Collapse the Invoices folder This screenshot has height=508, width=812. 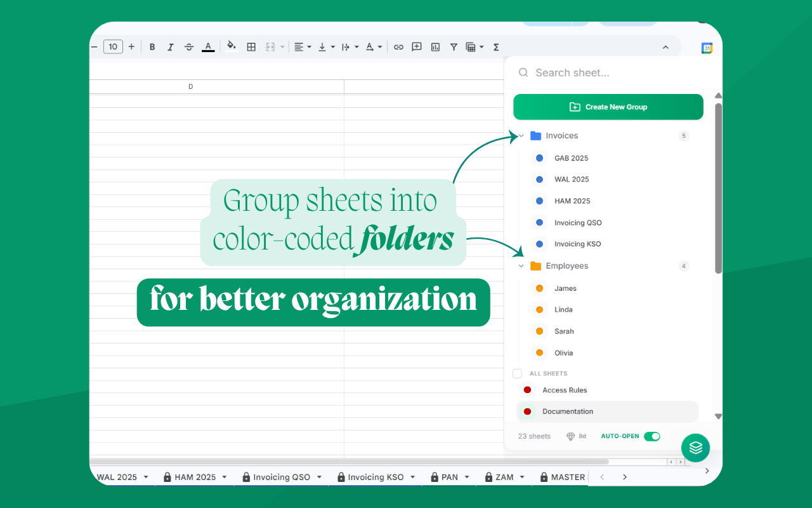521,135
